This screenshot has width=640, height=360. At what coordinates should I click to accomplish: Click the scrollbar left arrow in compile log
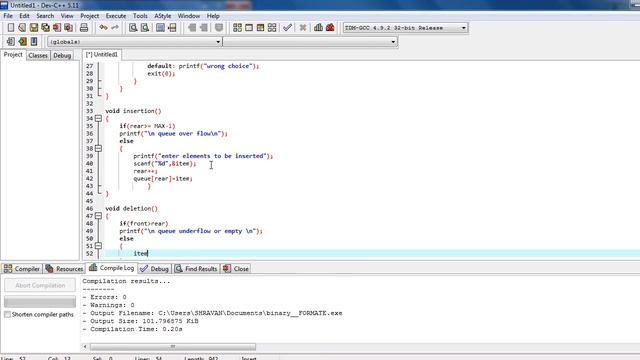click(x=85, y=347)
